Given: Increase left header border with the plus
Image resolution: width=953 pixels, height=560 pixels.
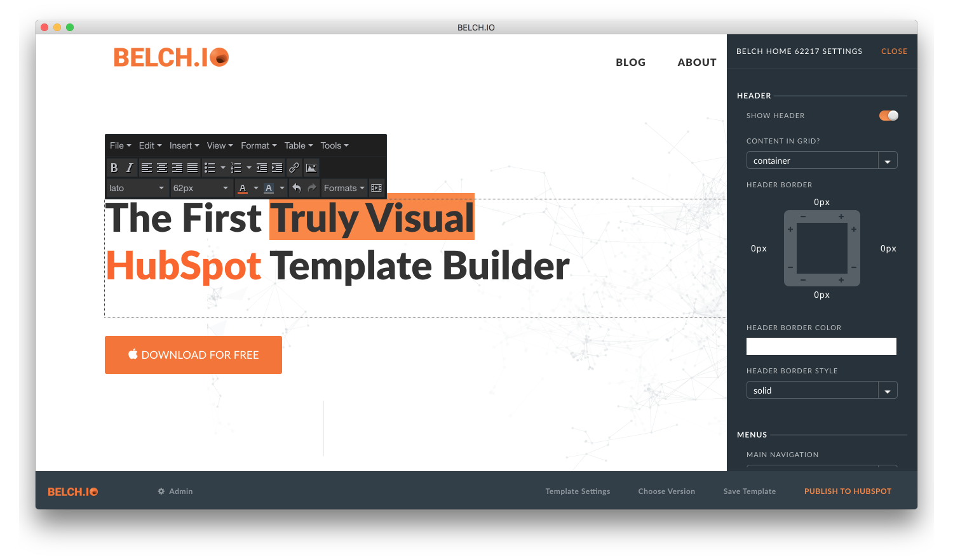Looking at the screenshot, I should (x=790, y=229).
